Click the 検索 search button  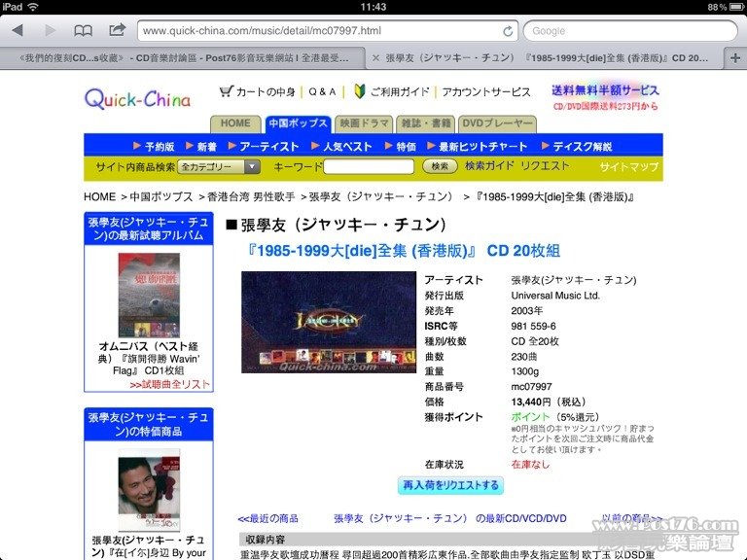[x=440, y=166]
